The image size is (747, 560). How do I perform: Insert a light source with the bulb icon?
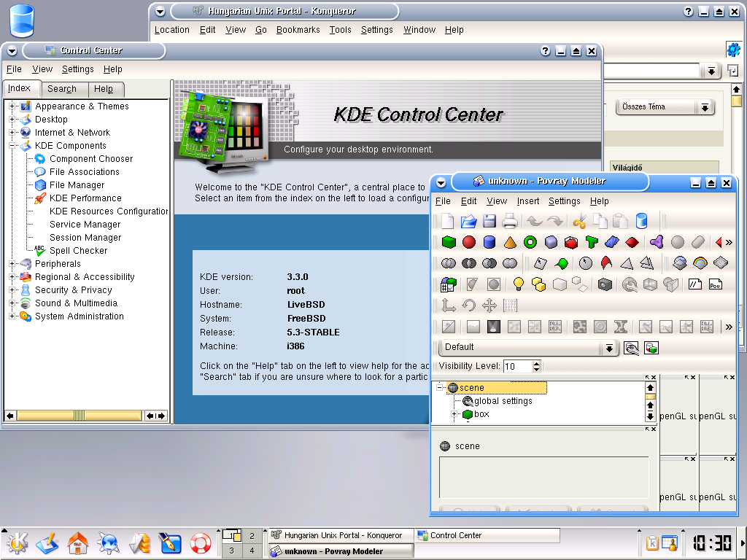(519, 284)
